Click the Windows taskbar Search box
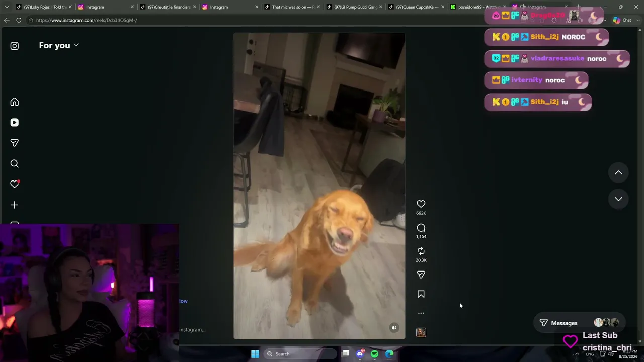The height and width of the screenshot is (362, 644). pyautogui.click(x=300, y=354)
